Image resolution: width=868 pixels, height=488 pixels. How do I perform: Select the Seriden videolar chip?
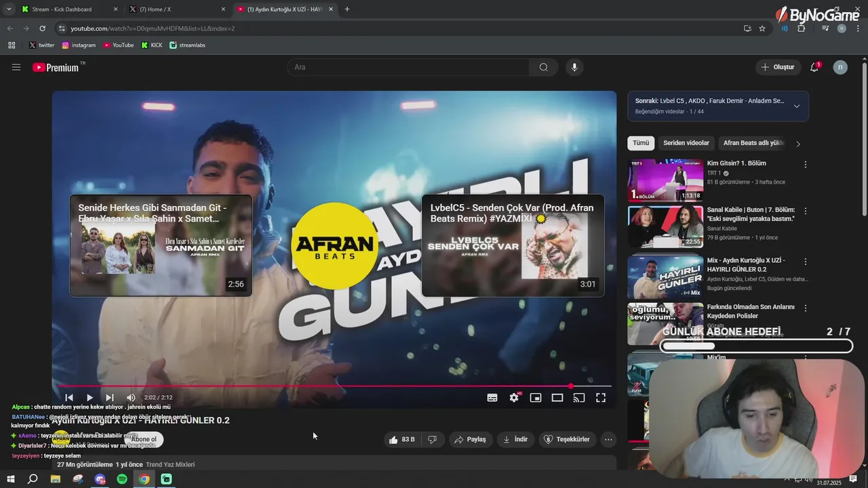click(686, 143)
